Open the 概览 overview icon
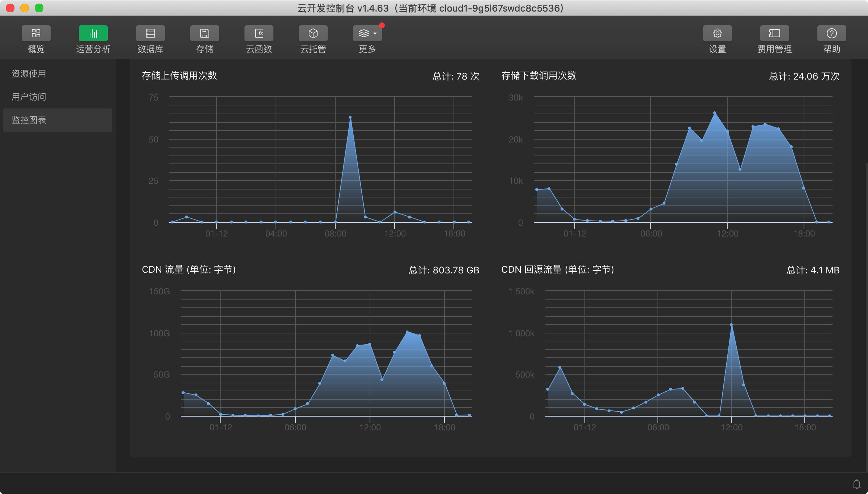Screen dimensions: 868x494 (36, 33)
